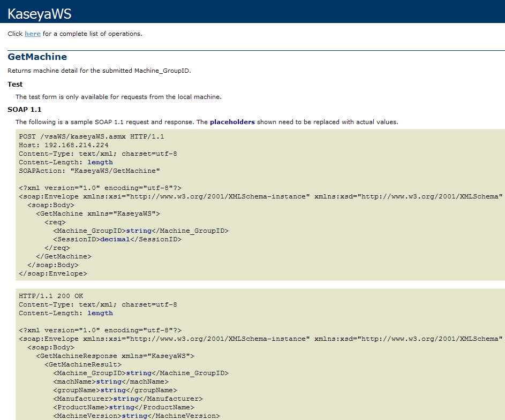The height and width of the screenshot is (420, 505).
Task: Click the <?xml version line above SOAPAction request body
Action: coord(100,188)
